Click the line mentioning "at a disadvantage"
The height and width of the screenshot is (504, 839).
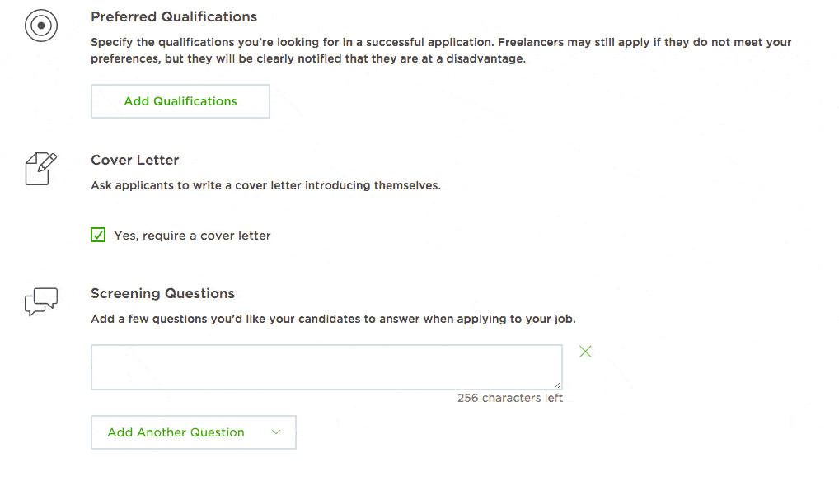pyautogui.click(x=308, y=58)
